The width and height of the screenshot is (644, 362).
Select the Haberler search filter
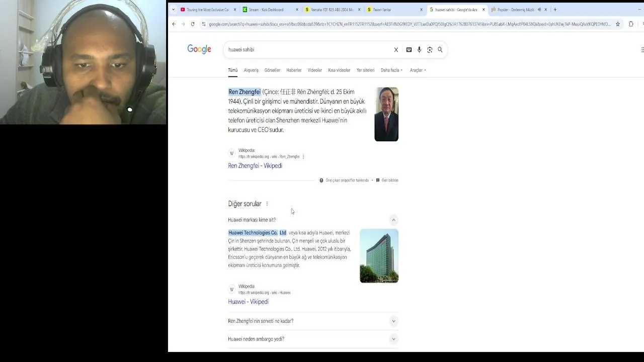click(x=294, y=70)
